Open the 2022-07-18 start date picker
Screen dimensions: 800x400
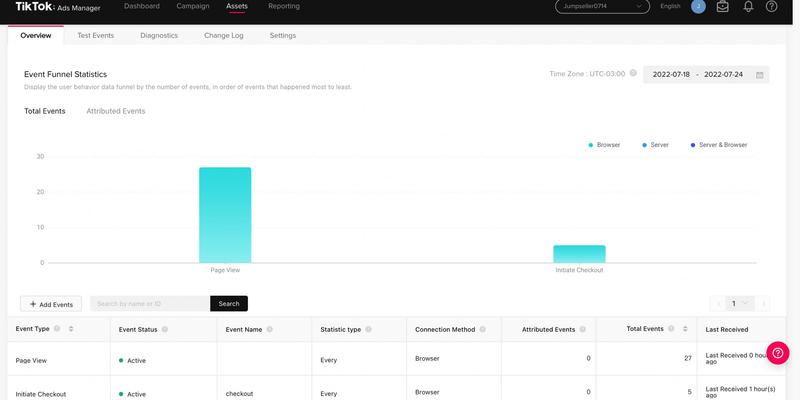coord(671,74)
